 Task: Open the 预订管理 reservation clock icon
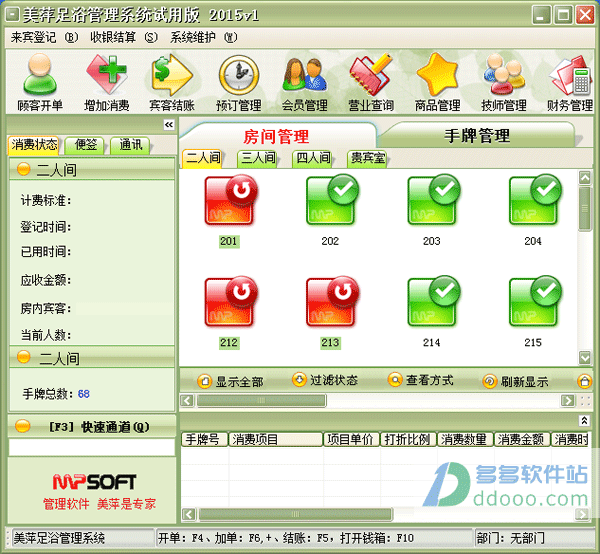tap(239, 82)
